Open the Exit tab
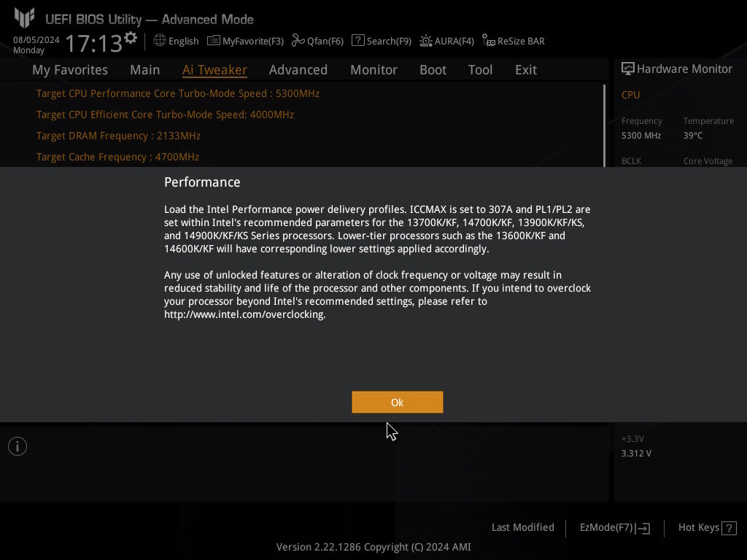Image resolution: width=747 pixels, height=560 pixels. 526,70
